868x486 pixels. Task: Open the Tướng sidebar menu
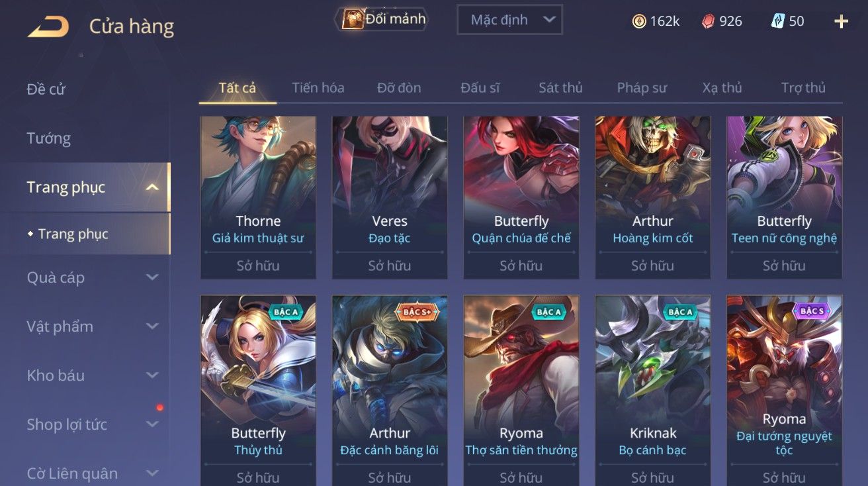pyautogui.click(x=48, y=138)
